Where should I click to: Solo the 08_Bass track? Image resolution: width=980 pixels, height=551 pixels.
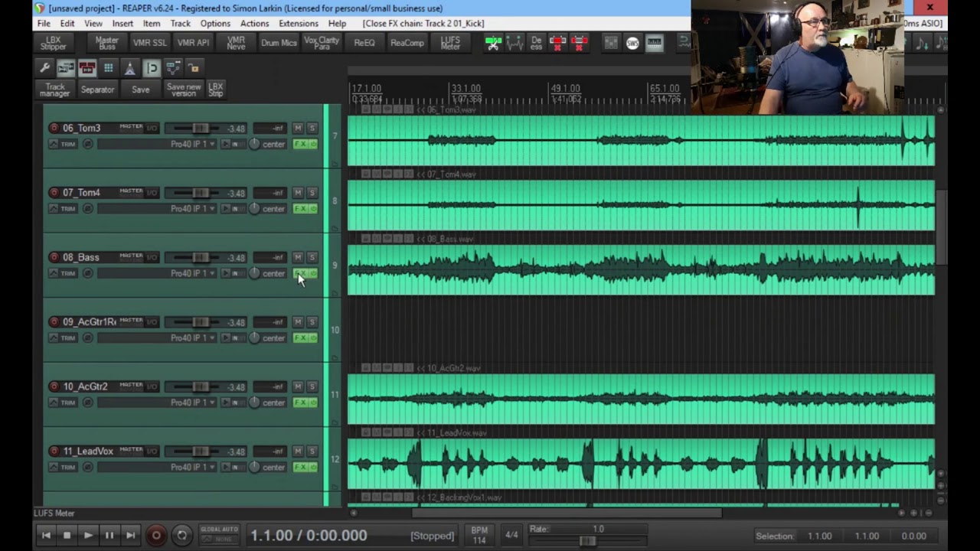coord(312,257)
